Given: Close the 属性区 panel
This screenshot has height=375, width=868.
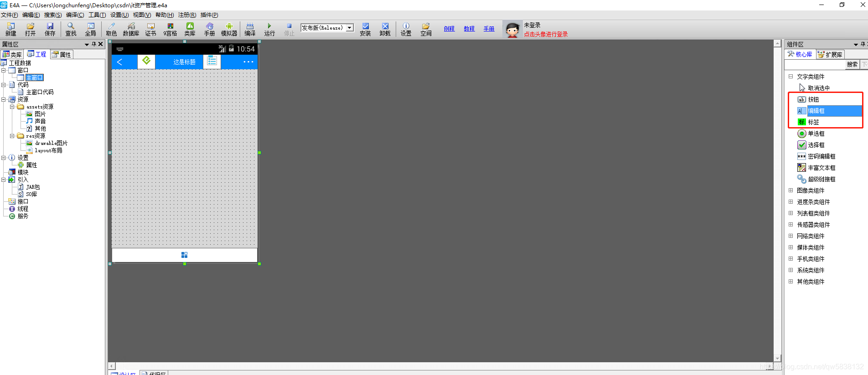Looking at the screenshot, I should (101, 44).
